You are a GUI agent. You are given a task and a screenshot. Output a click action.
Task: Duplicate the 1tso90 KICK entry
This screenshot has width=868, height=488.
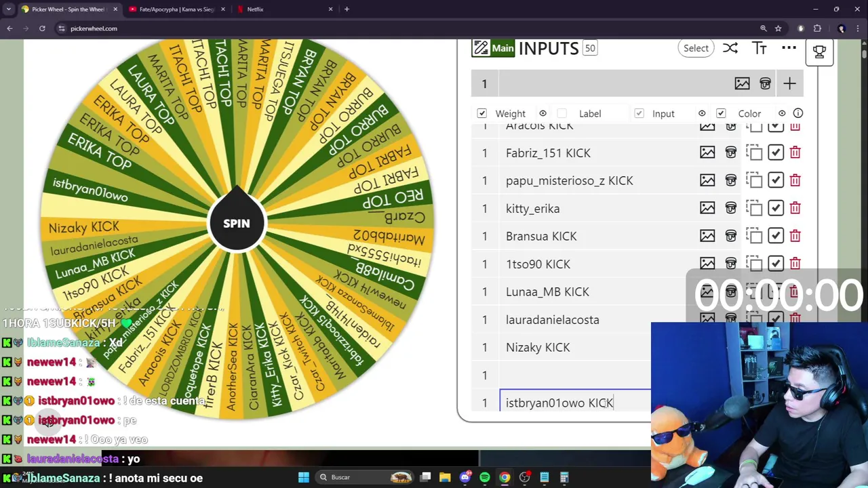coord(754,264)
